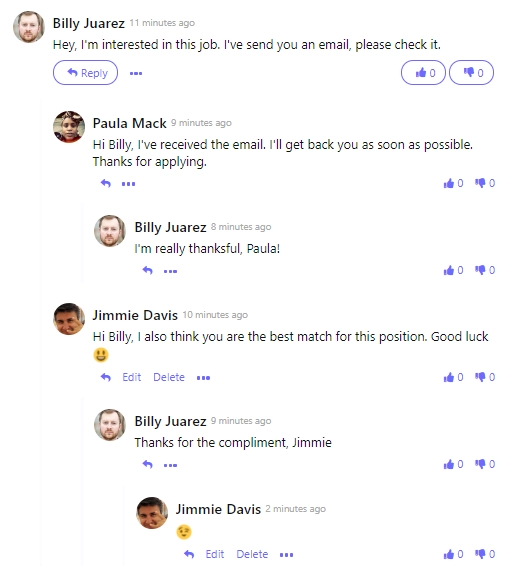Viewport: 522px width, 578px height.
Task: Reply to "Thanks for the compliment, Jimmie"
Action: tap(147, 464)
